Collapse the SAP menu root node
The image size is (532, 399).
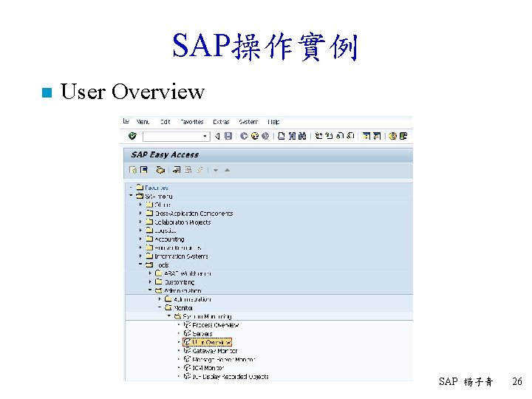[131, 195]
